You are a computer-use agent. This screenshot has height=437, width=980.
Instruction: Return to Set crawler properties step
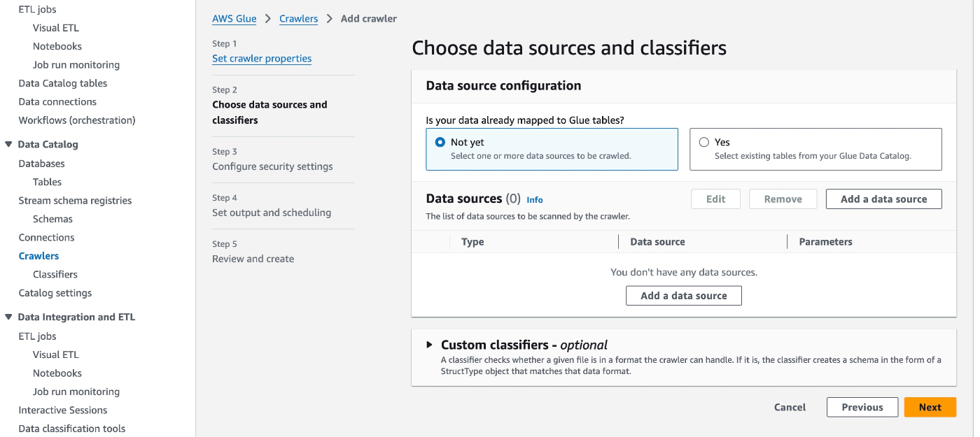tap(262, 59)
